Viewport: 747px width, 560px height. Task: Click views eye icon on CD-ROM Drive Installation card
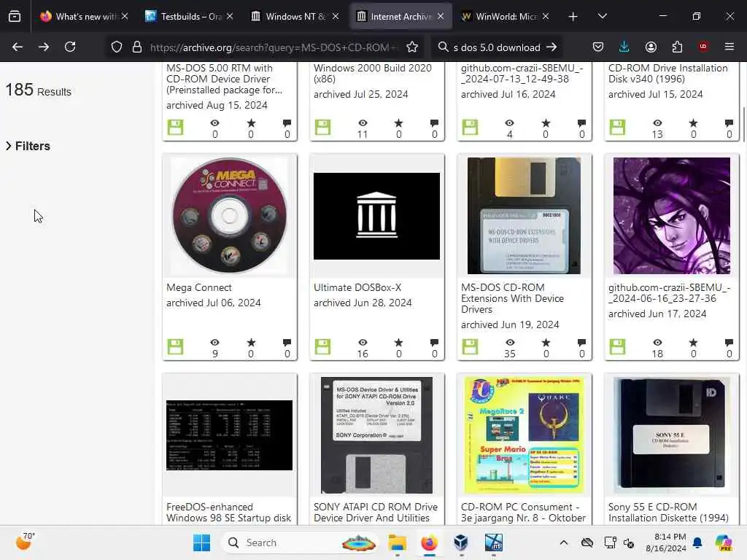click(657, 122)
